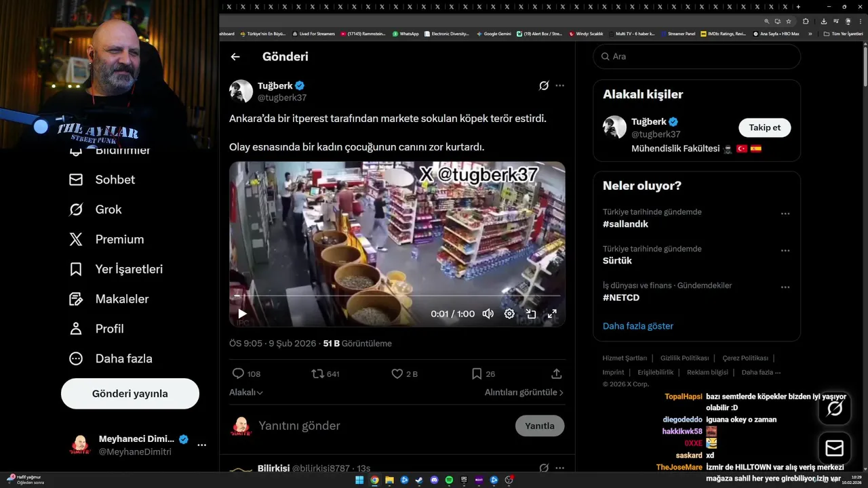Open Grok in the left sidebar
The width and height of the screenshot is (868, 488).
click(96, 209)
